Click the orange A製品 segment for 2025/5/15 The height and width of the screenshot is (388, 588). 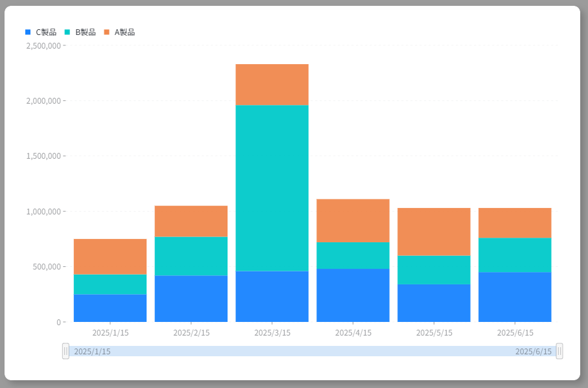point(434,231)
